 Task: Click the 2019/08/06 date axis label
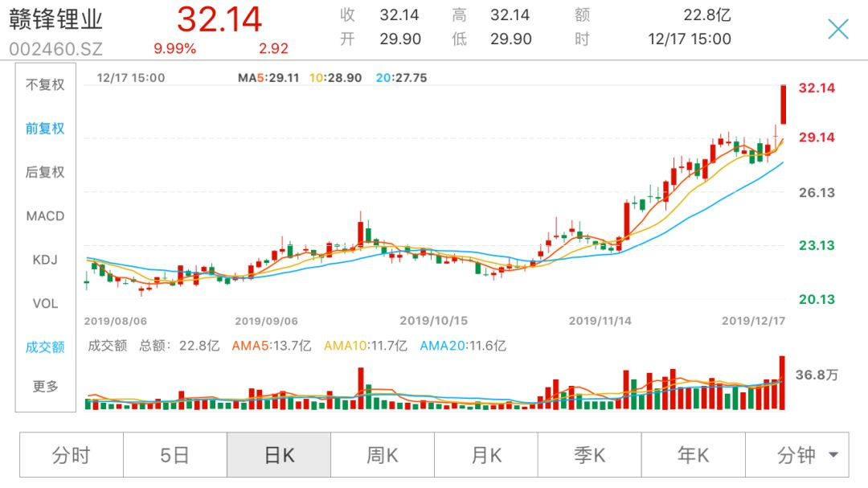pyautogui.click(x=116, y=322)
